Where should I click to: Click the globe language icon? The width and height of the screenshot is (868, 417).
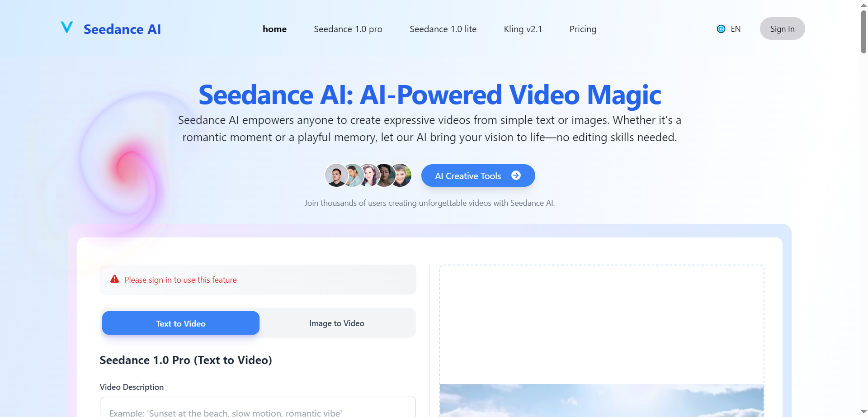tap(721, 29)
